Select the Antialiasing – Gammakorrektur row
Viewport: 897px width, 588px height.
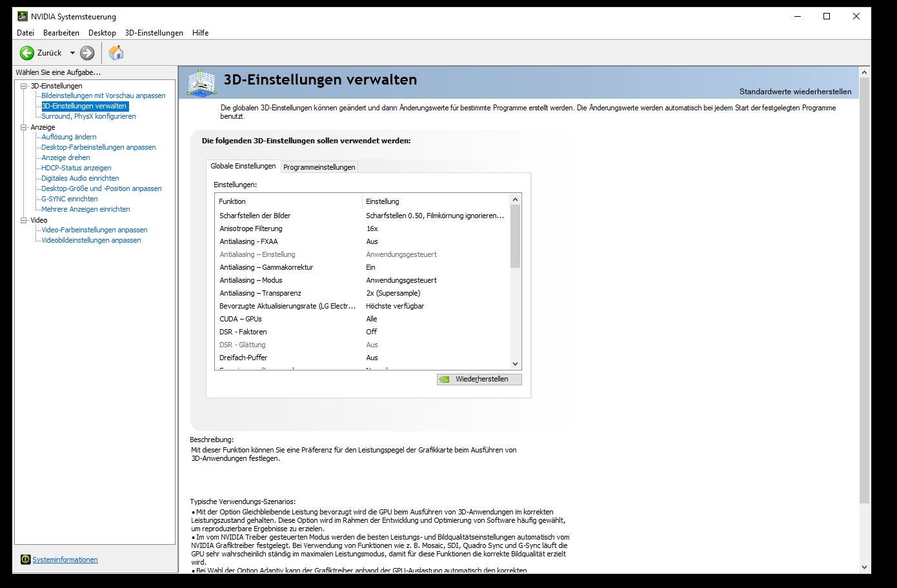pos(361,267)
